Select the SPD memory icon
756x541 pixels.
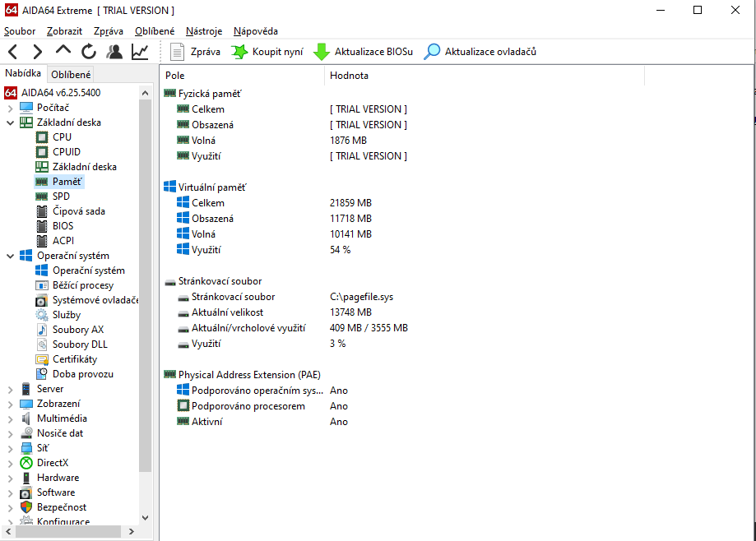coord(42,197)
